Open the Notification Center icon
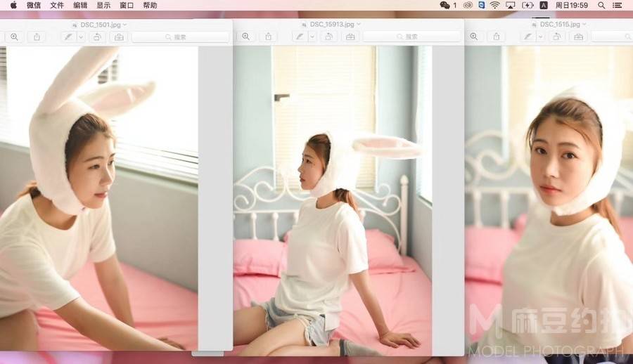Image resolution: width=633 pixels, height=364 pixels. click(618, 5)
